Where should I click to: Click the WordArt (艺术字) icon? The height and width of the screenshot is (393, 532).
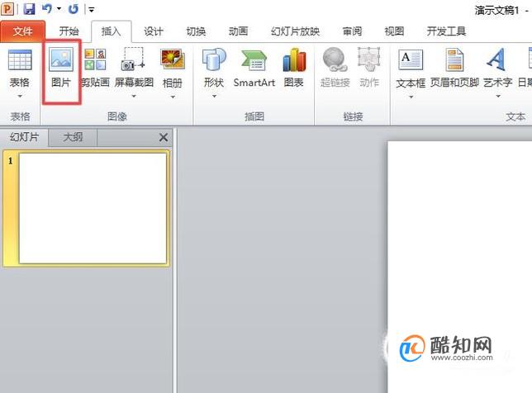[496, 59]
